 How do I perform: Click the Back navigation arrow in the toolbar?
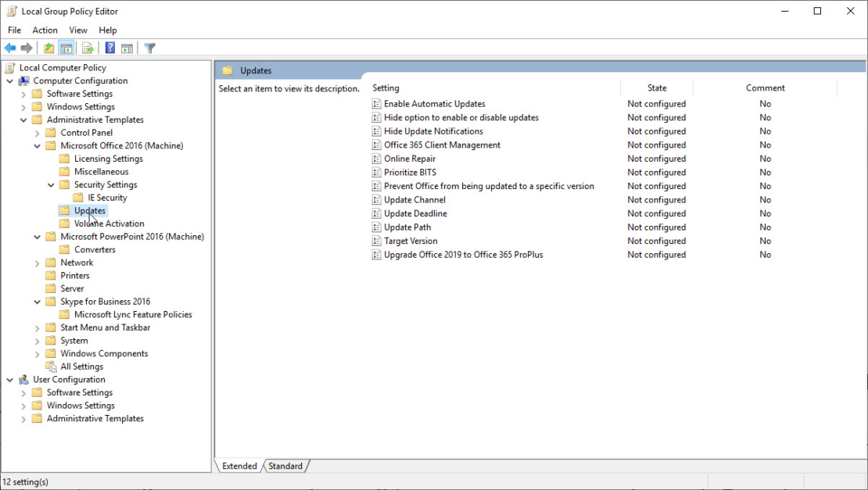tap(9, 48)
